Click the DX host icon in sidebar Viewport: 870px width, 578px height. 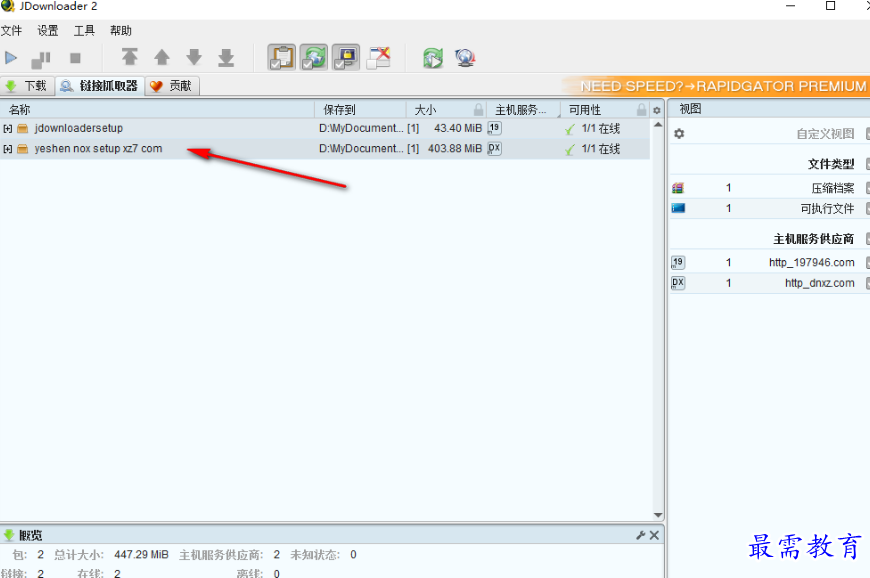coord(678,283)
